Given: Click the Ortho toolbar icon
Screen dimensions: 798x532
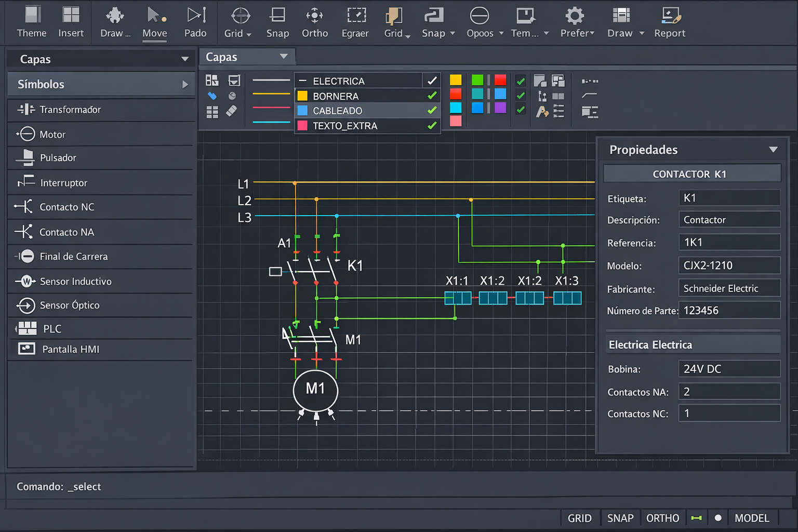Looking at the screenshot, I should pos(315,22).
